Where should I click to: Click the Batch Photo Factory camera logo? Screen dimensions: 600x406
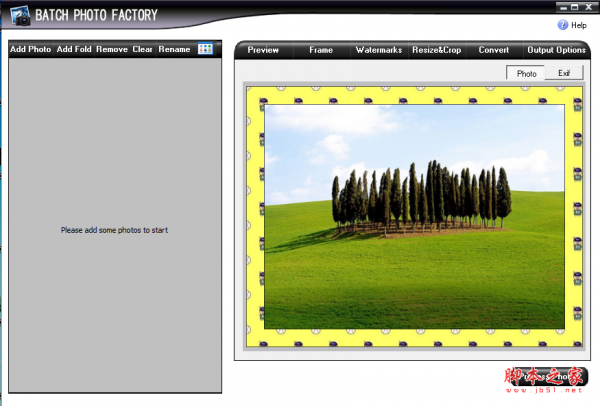pyautogui.click(x=20, y=16)
